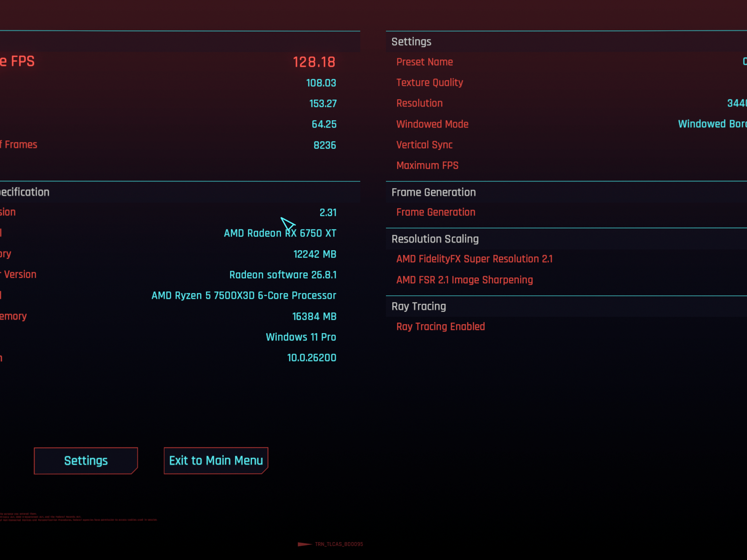Click the game version value 2.31
The height and width of the screenshot is (560, 747).
point(328,213)
